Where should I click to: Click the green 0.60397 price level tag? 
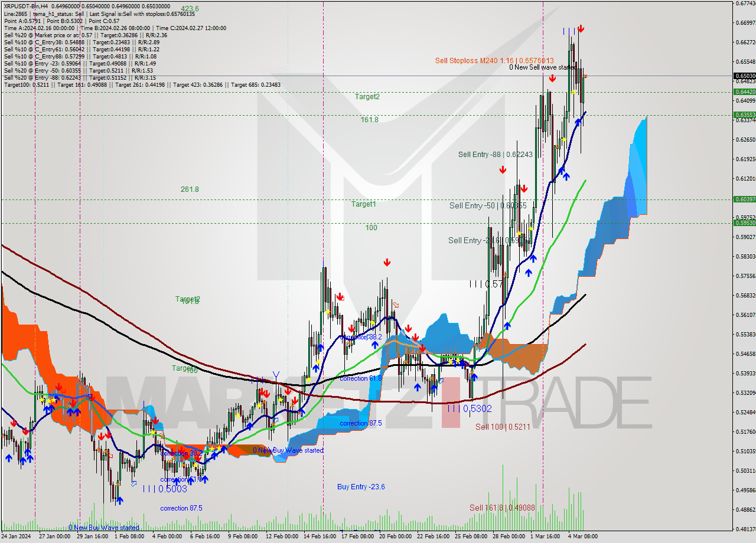[x=744, y=199]
